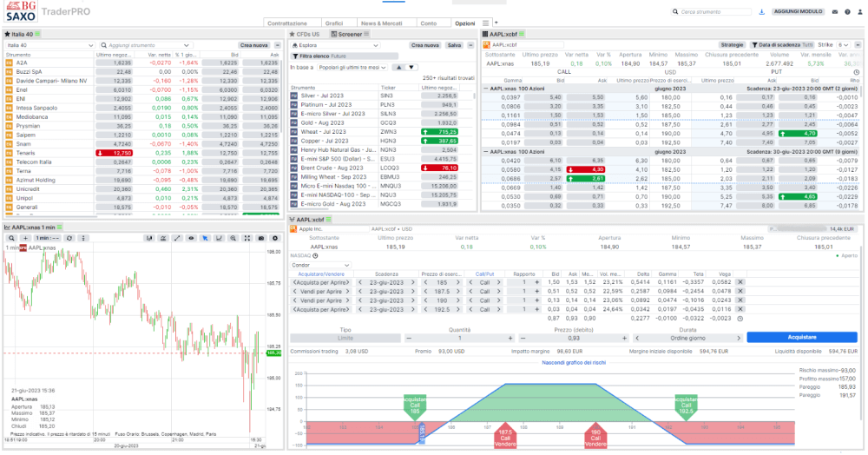868x455 pixels.
Task: Sort screener ascending with up arrow
Action: point(398,68)
